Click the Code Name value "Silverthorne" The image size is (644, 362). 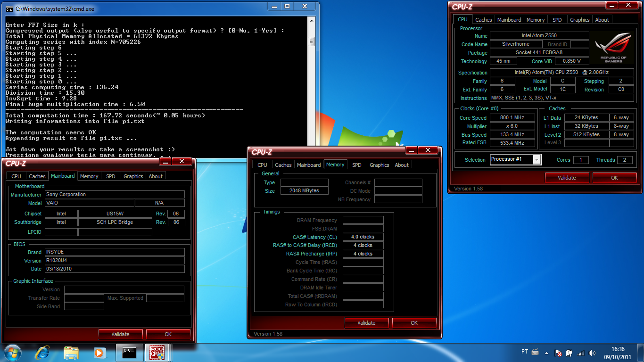(x=515, y=44)
